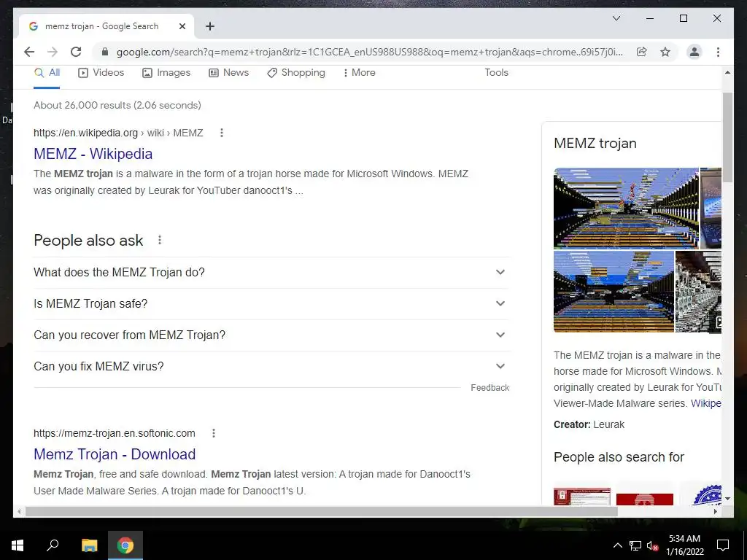This screenshot has height=560, width=747.
Task: Click the address bar URL field
Action: coord(370,52)
